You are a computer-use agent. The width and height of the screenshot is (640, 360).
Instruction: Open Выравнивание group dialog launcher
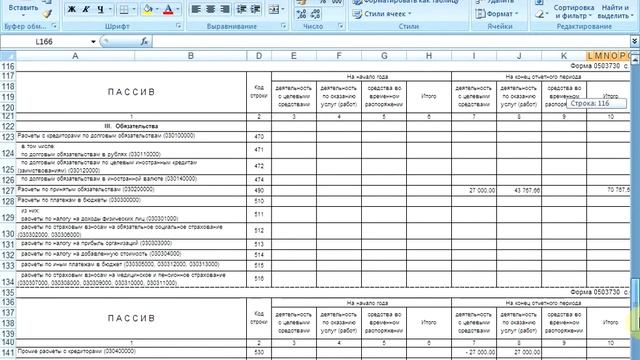284,26
